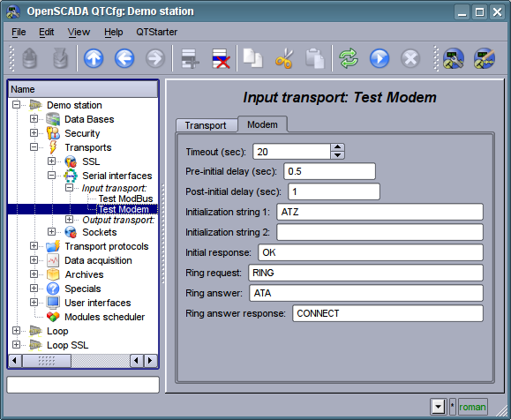Click the Initialization string 1 field
The height and width of the screenshot is (420, 511).
379,212
